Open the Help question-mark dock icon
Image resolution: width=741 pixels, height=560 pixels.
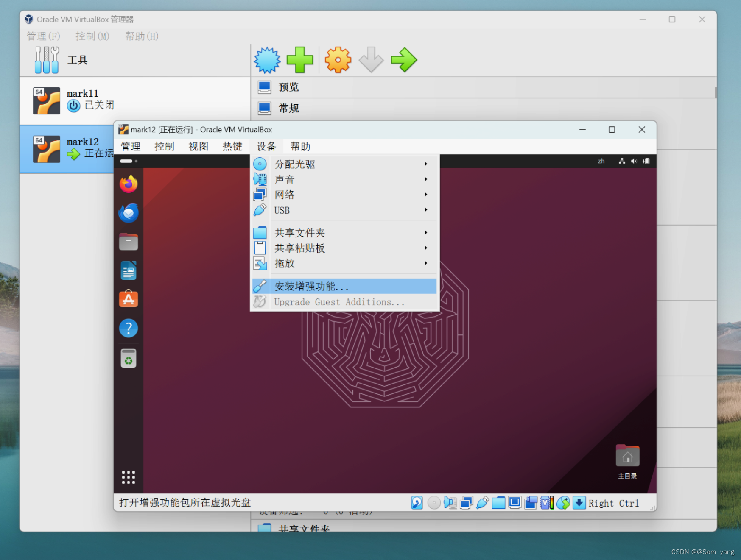pos(129,328)
